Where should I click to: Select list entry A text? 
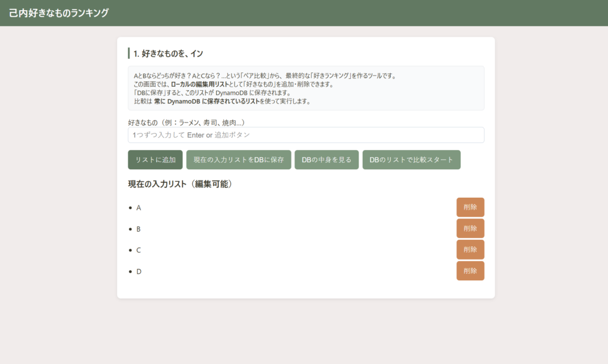139,208
